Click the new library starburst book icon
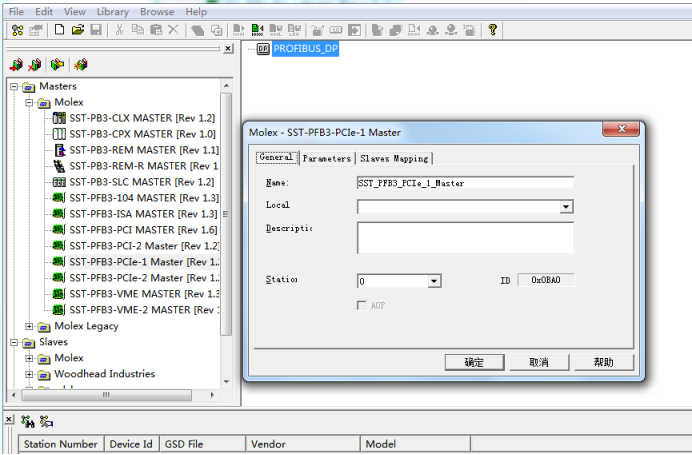The image size is (692, 455). tap(80, 65)
